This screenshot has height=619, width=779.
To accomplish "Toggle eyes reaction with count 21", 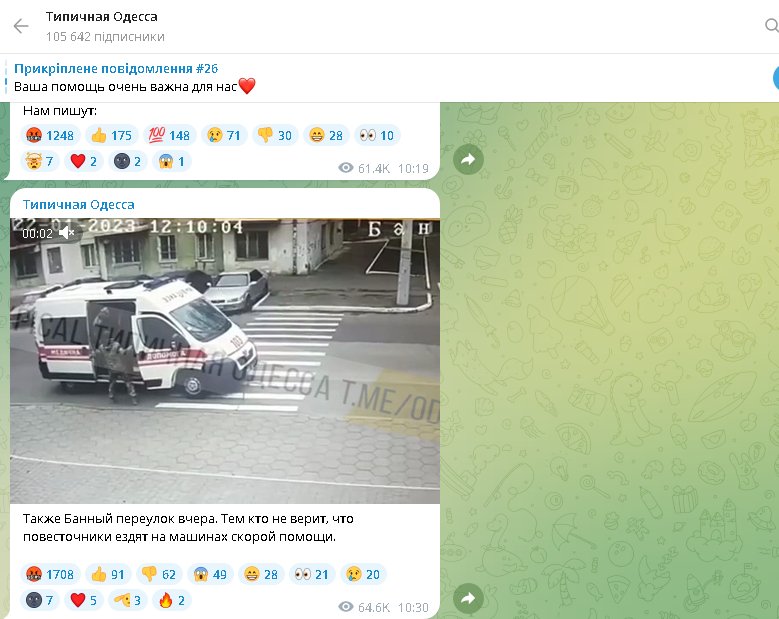I will tap(313, 574).
